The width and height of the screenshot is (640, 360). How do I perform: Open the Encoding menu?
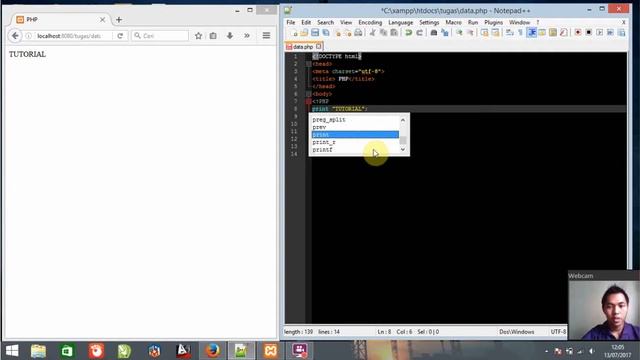[370, 22]
